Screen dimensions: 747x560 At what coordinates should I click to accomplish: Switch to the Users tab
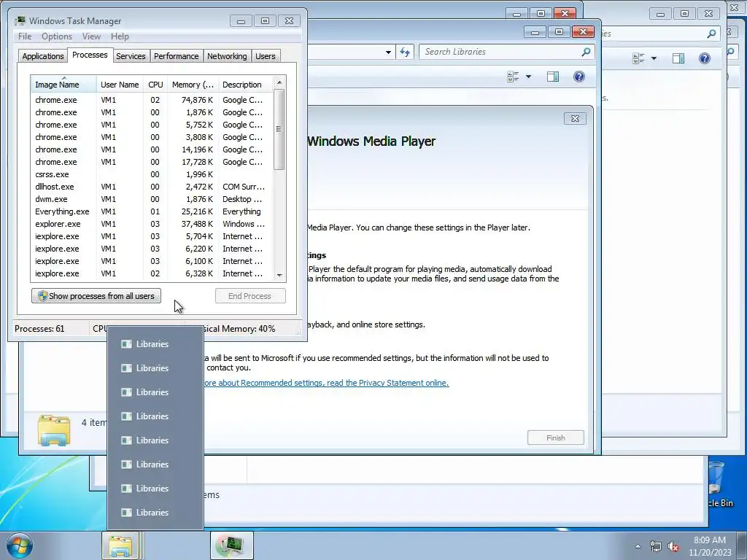[265, 56]
